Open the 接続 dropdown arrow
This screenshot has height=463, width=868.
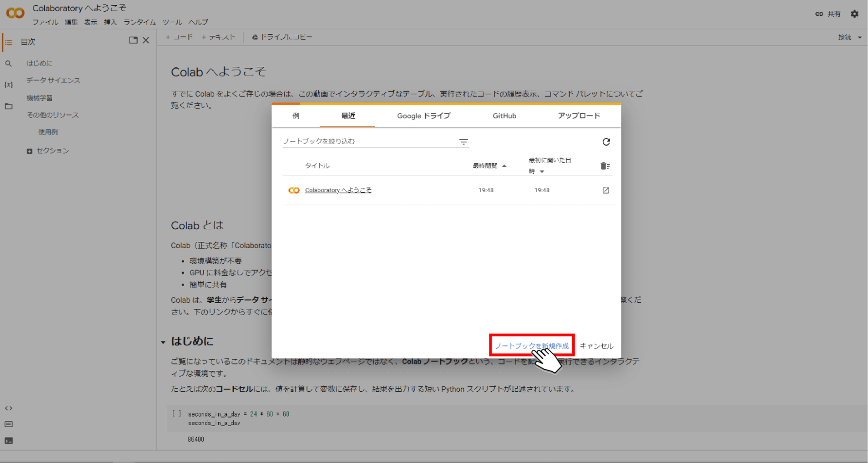tap(859, 37)
